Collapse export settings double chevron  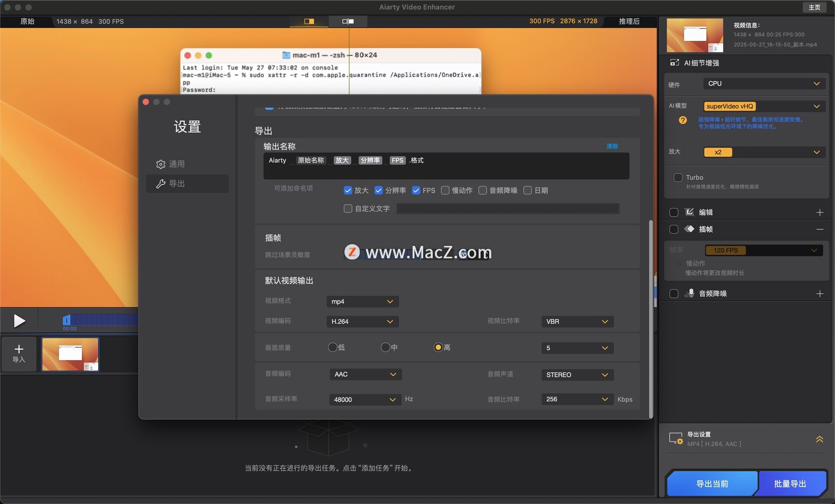[x=819, y=439]
